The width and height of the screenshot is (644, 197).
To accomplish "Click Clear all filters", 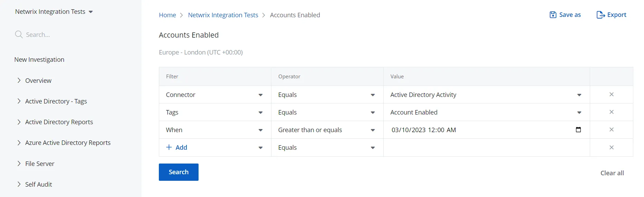I will pos(612,173).
